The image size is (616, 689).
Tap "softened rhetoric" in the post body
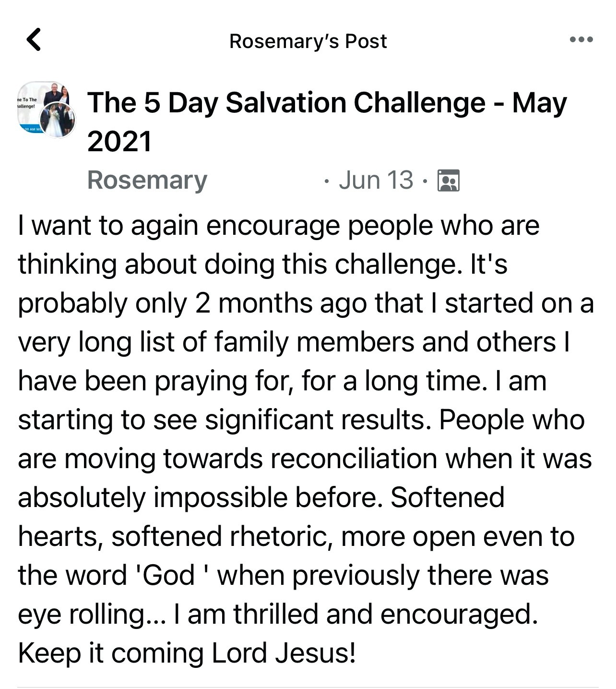coord(221,536)
